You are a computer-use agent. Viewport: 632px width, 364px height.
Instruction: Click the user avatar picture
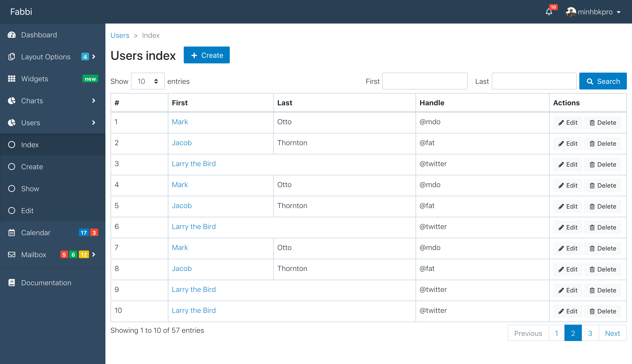pyautogui.click(x=571, y=12)
